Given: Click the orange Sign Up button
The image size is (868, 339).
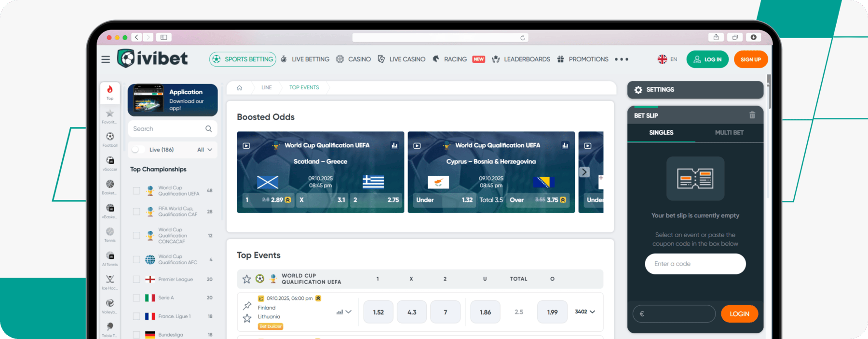Looking at the screenshot, I should click(751, 59).
